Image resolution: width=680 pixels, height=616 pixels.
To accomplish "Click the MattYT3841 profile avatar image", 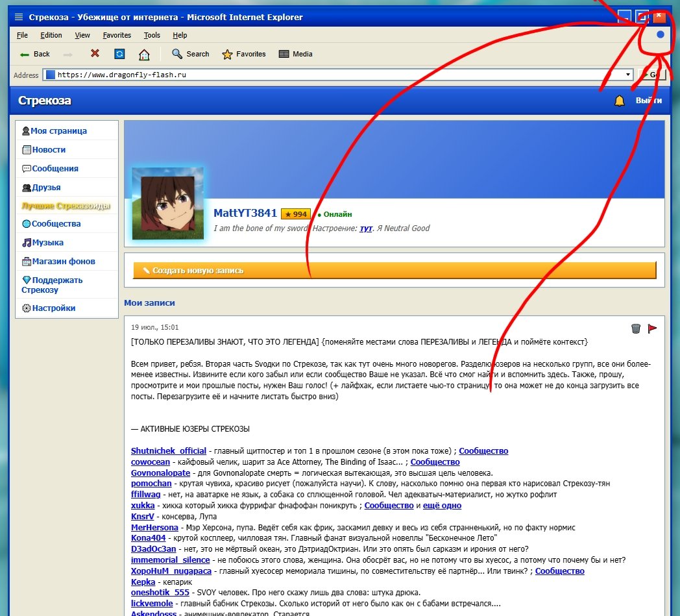I will tap(168, 203).
